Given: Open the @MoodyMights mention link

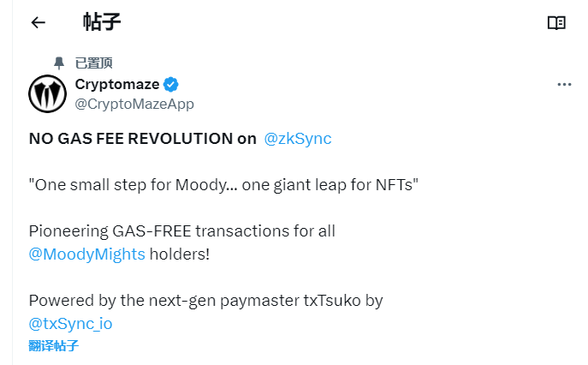Looking at the screenshot, I should pos(87,254).
